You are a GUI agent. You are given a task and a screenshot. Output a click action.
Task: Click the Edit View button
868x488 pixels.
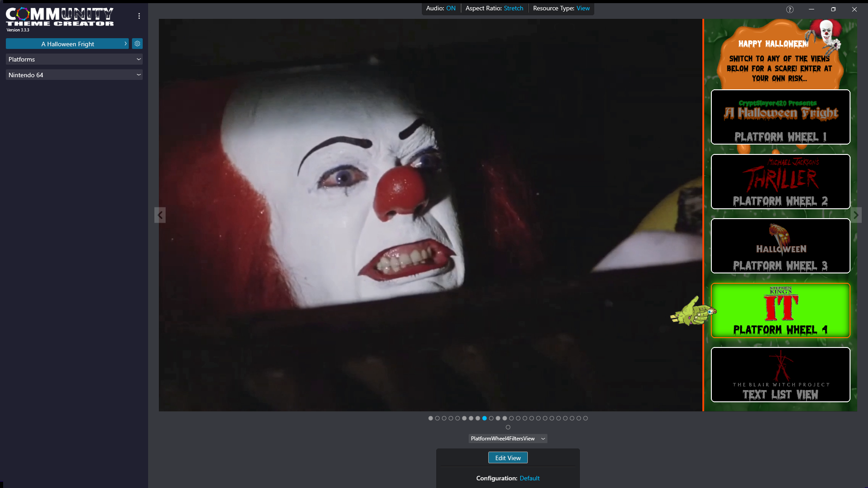point(508,458)
